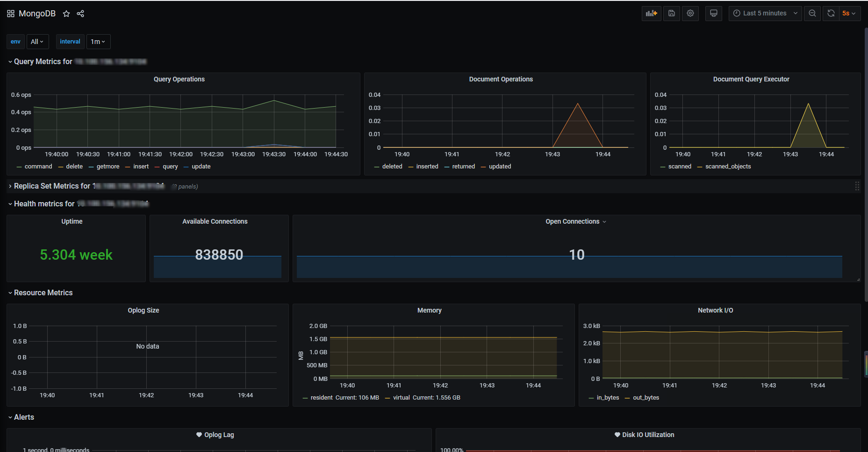Click the No data message in Oplog Size
The height and width of the screenshot is (452, 868).
click(x=148, y=347)
